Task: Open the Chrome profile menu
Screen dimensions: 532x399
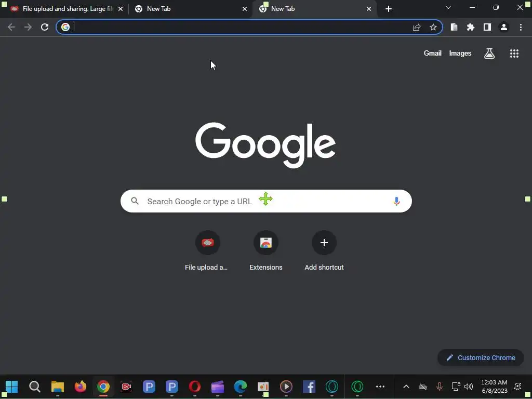Action: click(504, 27)
